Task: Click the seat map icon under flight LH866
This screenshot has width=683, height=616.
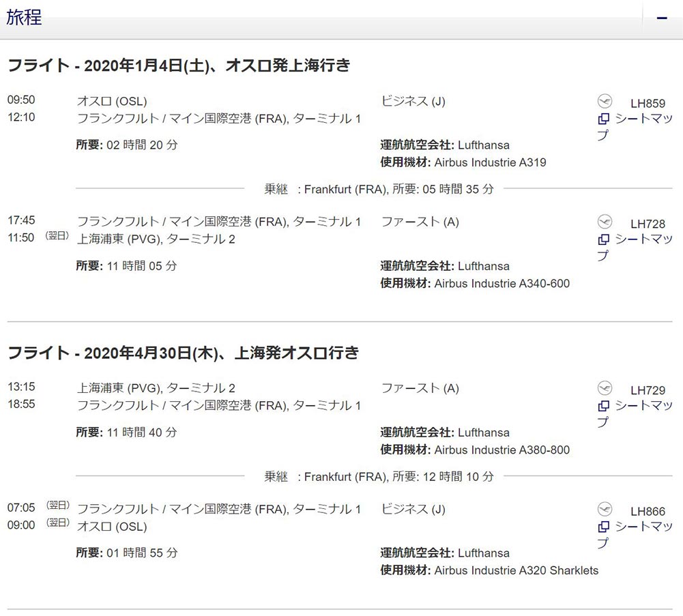Action: [x=603, y=527]
